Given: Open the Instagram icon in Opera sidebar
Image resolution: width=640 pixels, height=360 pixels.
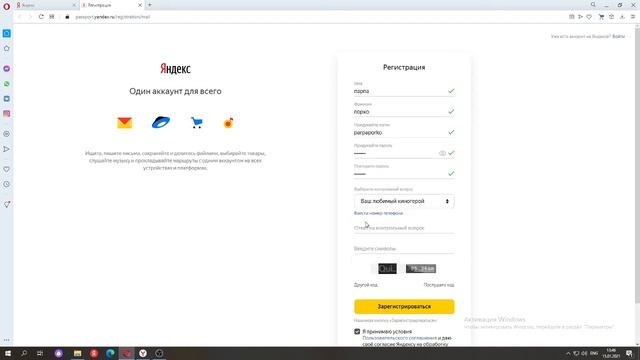Looking at the screenshot, I should tap(7, 114).
